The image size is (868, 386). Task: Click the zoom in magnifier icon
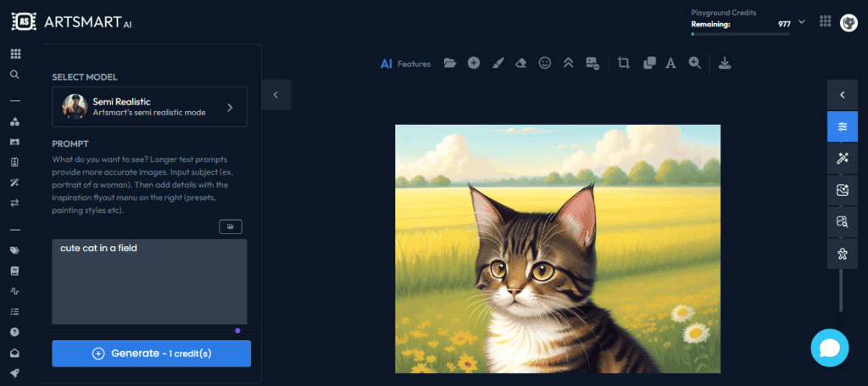[x=695, y=63]
